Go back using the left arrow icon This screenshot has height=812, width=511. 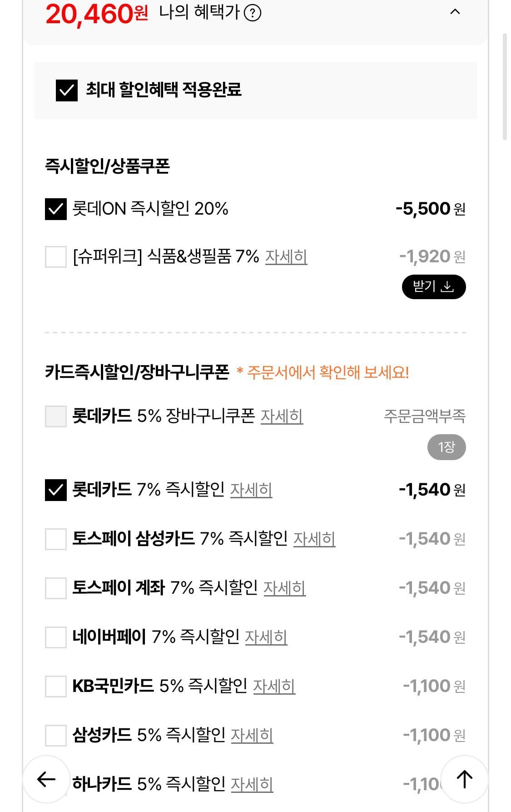tap(46, 779)
